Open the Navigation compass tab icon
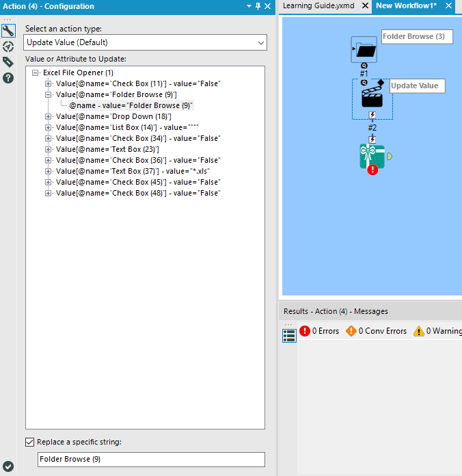The width and height of the screenshot is (462, 476). (x=8, y=47)
